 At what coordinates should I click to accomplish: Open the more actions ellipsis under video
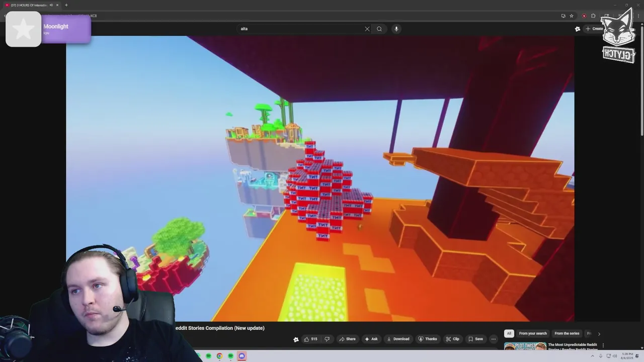[494, 339]
